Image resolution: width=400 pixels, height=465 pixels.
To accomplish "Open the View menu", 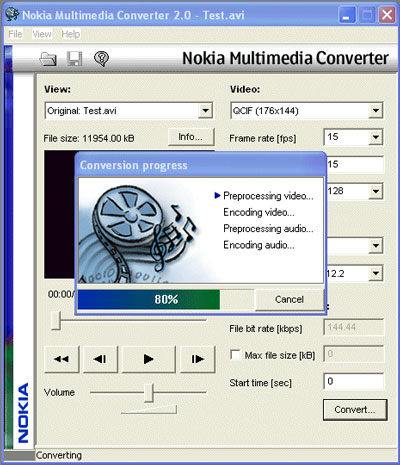I will pyautogui.click(x=42, y=34).
